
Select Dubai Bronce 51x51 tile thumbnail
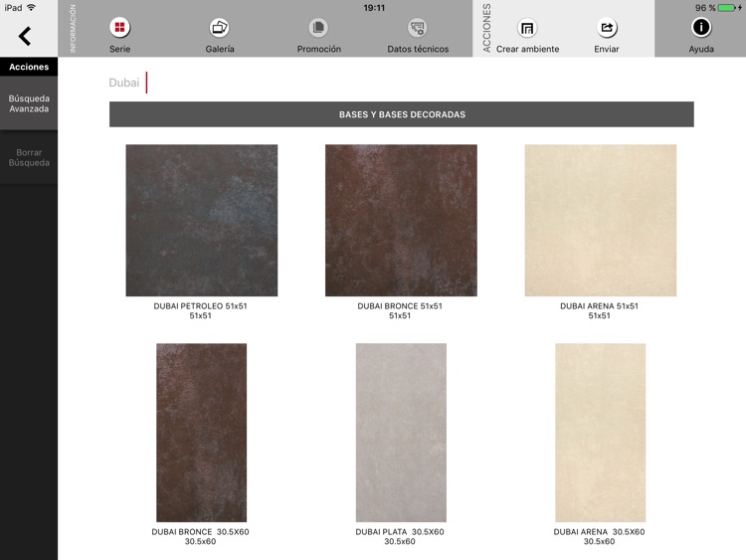point(401,220)
